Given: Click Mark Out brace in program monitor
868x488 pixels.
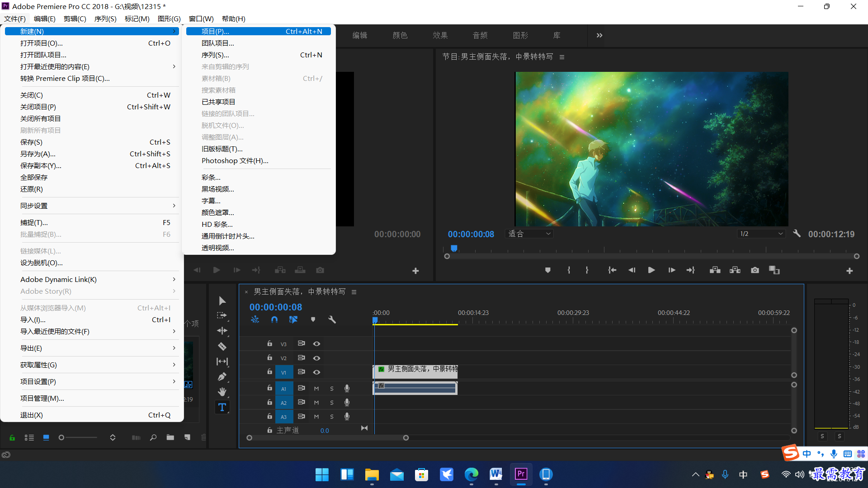Looking at the screenshot, I should coord(587,270).
